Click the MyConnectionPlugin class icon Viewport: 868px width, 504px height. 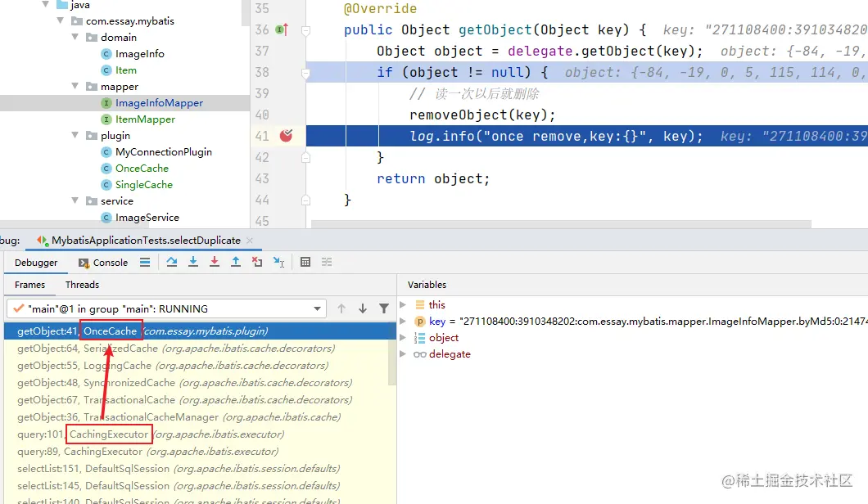(106, 151)
